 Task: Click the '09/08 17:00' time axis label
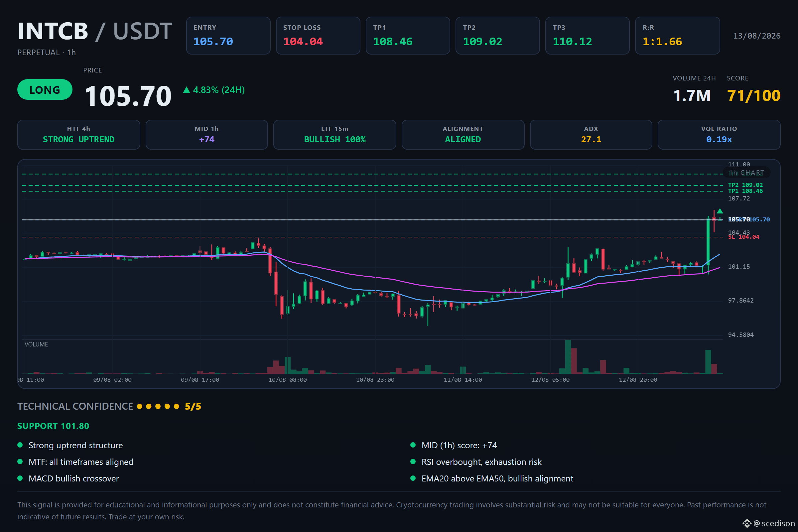pos(200,380)
